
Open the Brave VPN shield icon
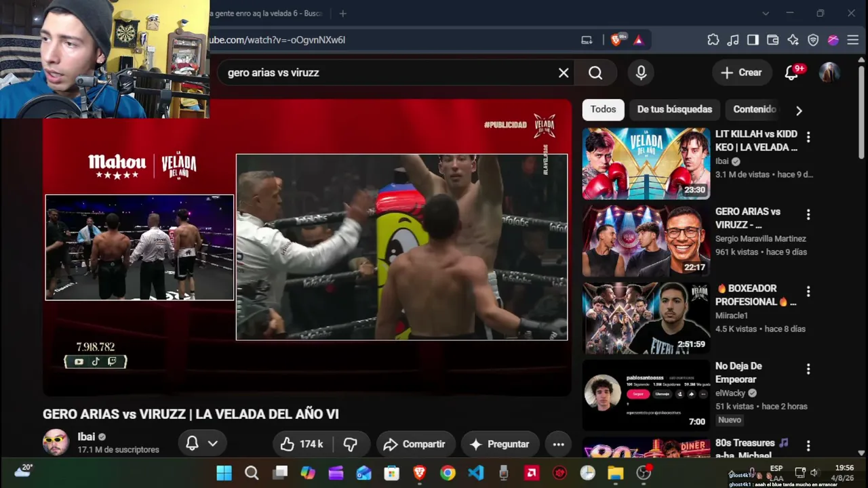[x=813, y=40]
